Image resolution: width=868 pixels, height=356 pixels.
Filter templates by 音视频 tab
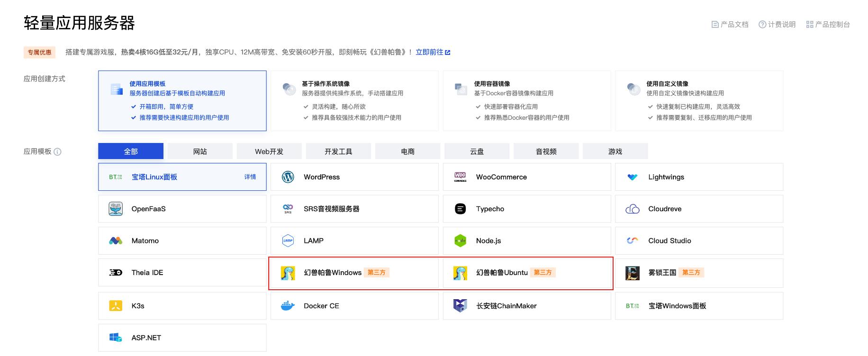(x=546, y=151)
